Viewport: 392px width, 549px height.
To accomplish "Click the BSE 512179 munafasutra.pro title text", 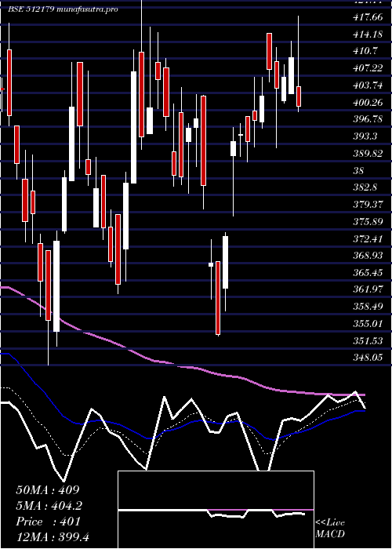I will coord(62,9).
